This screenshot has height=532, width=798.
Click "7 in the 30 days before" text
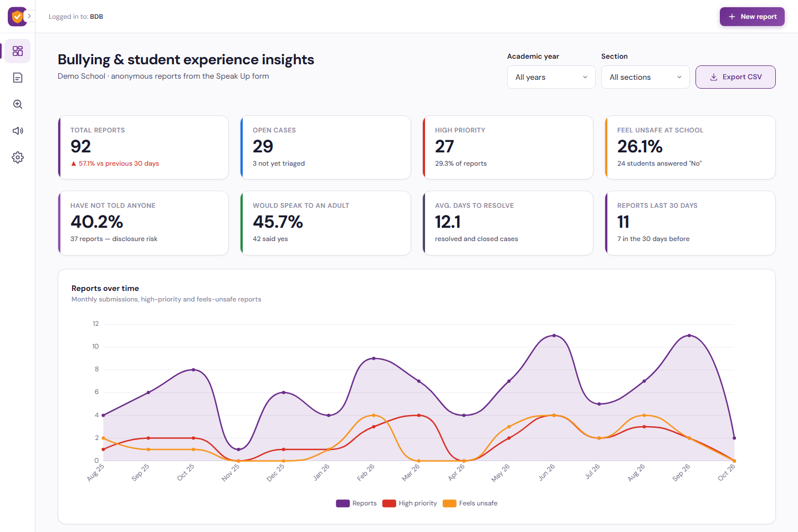pyautogui.click(x=653, y=239)
